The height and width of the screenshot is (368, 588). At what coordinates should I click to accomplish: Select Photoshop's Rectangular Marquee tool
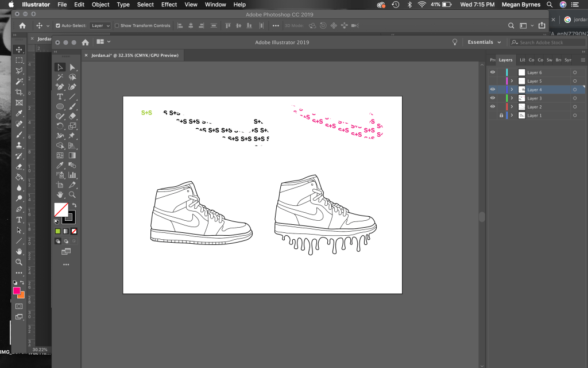[x=19, y=60]
